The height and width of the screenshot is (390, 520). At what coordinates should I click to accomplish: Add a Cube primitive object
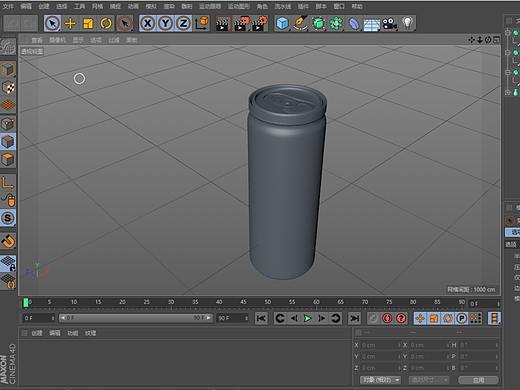point(282,23)
